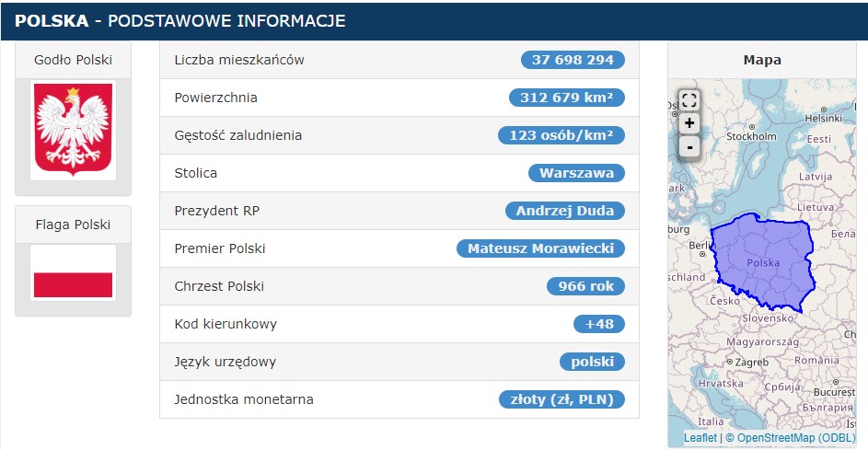This screenshot has width=868, height=450.
Task: Zoom in on the map
Action: coord(689,123)
